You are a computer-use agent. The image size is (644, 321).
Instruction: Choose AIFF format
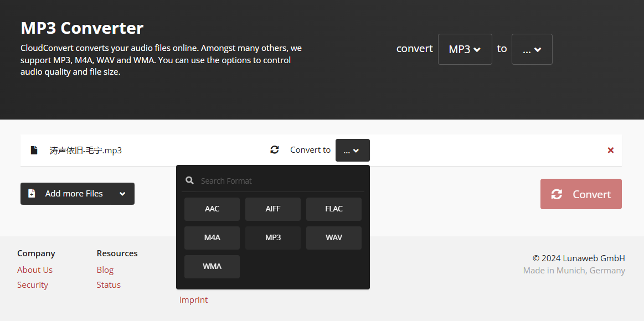(272, 209)
